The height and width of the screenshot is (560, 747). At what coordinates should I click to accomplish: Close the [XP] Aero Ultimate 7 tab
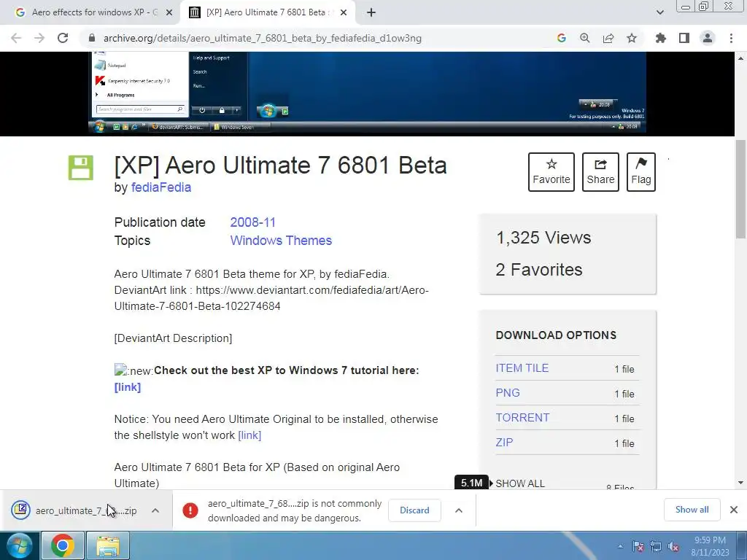pyautogui.click(x=344, y=13)
